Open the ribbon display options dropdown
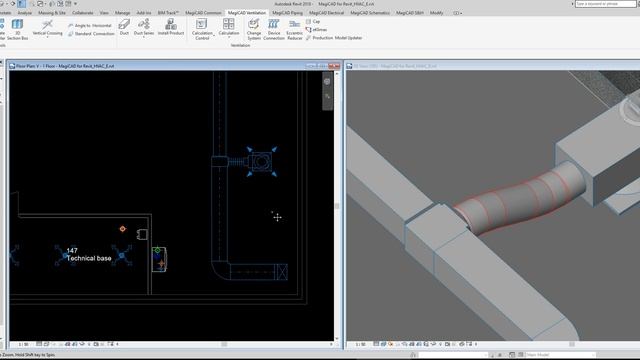Image resolution: width=640 pixels, height=360 pixels. pyautogui.click(x=458, y=13)
